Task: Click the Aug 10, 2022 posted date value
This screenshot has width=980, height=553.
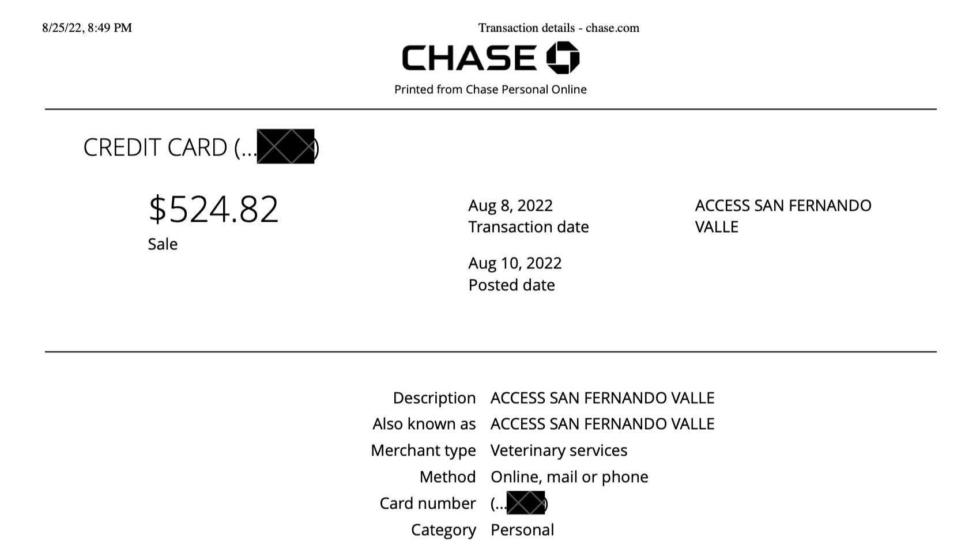Action: 515,263
